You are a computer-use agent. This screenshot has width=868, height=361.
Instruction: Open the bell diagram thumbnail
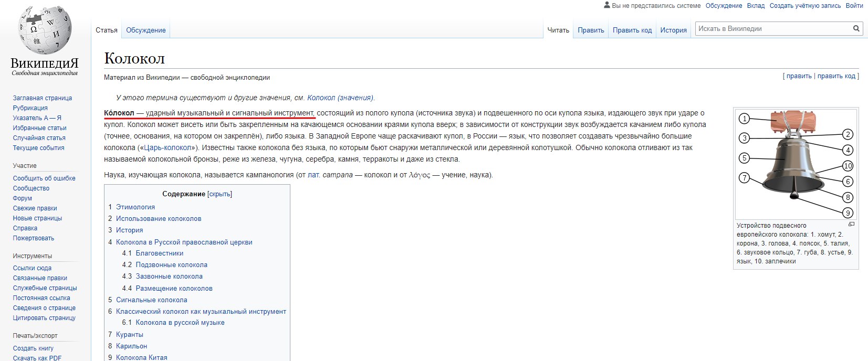tap(796, 164)
